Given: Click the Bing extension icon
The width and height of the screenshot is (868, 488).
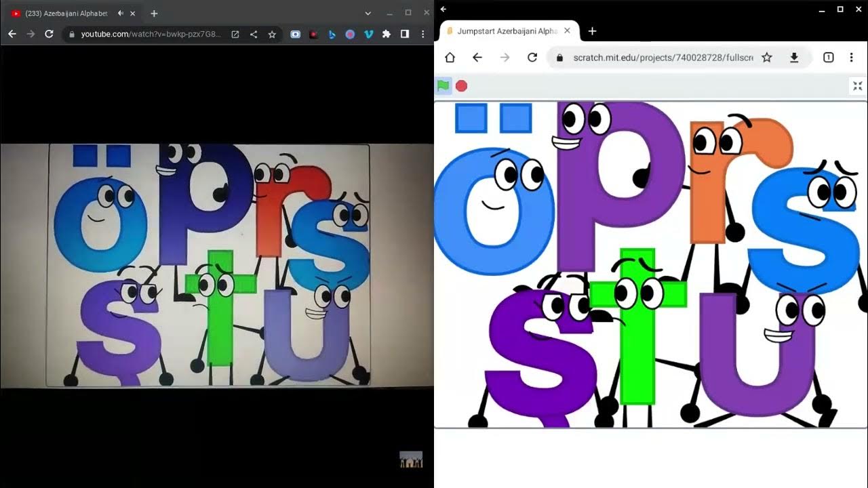Looking at the screenshot, I should pos(332,34).
